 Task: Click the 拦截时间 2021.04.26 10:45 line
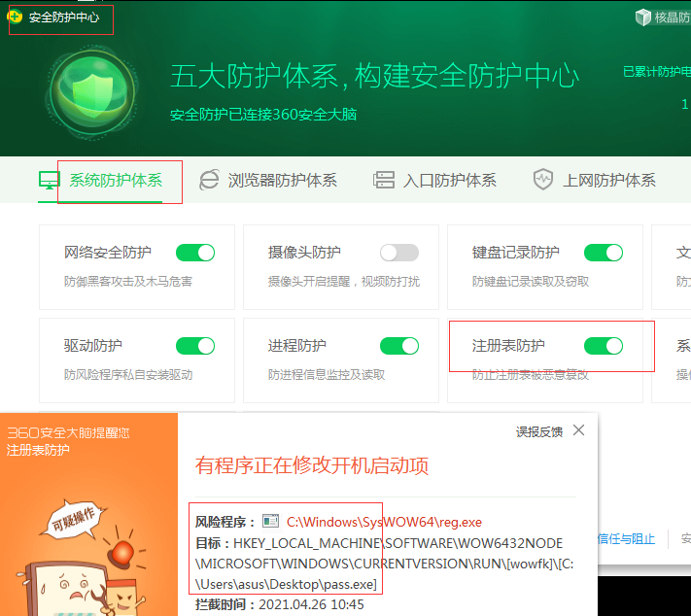coord(280,604)
